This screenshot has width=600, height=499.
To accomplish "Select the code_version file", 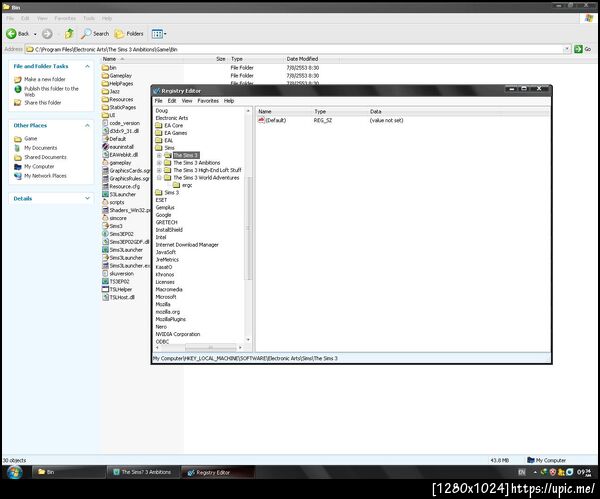I will [x=121, y=123].
